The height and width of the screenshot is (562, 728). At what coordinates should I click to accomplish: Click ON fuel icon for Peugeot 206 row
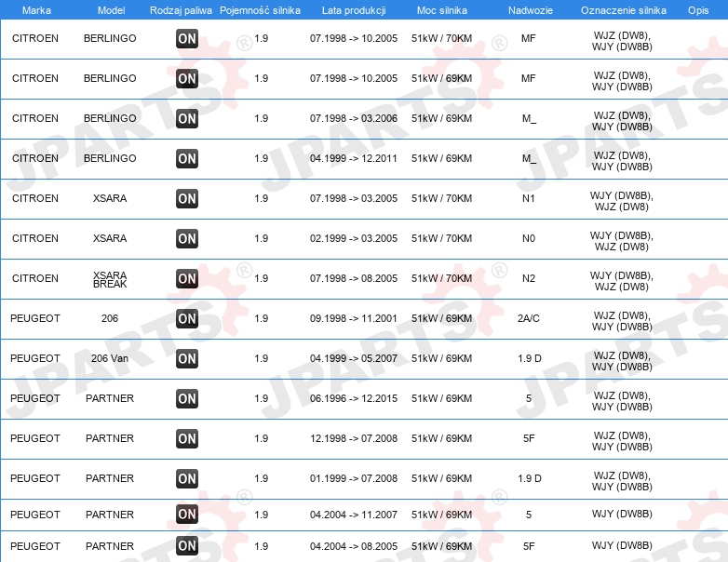(187, 318)
